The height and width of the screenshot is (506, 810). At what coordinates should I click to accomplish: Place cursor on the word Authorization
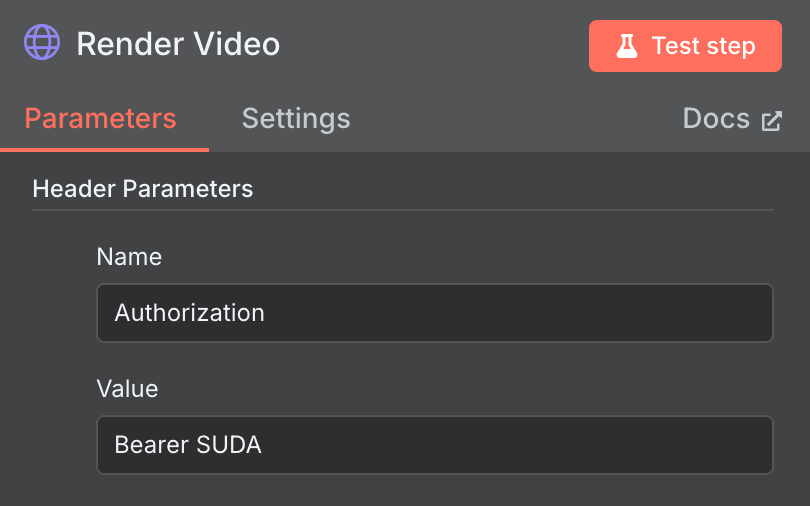coord(189,313)
